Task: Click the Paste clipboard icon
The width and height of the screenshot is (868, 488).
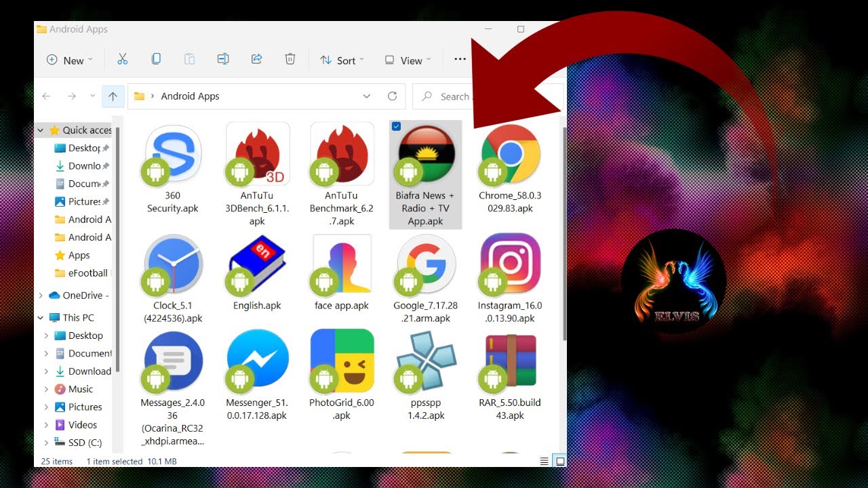Action: [189, 60]
